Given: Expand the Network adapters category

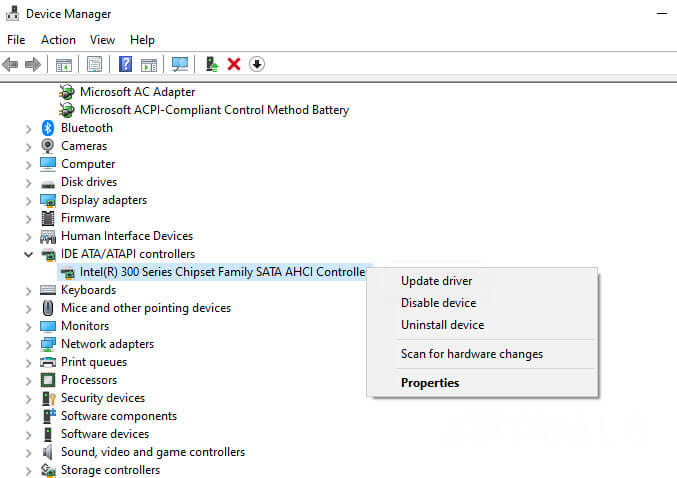Looking at the screenshot, I should click(x=28, y=344).
